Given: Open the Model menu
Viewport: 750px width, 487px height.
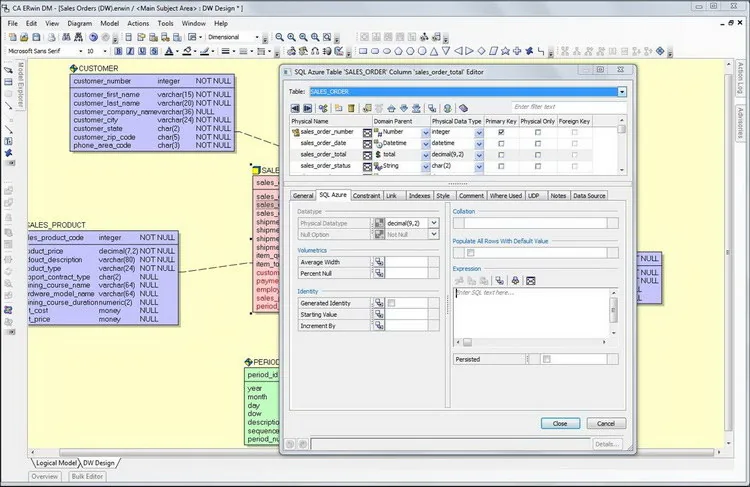Looking at the screenshot, I should coord(110,23).
